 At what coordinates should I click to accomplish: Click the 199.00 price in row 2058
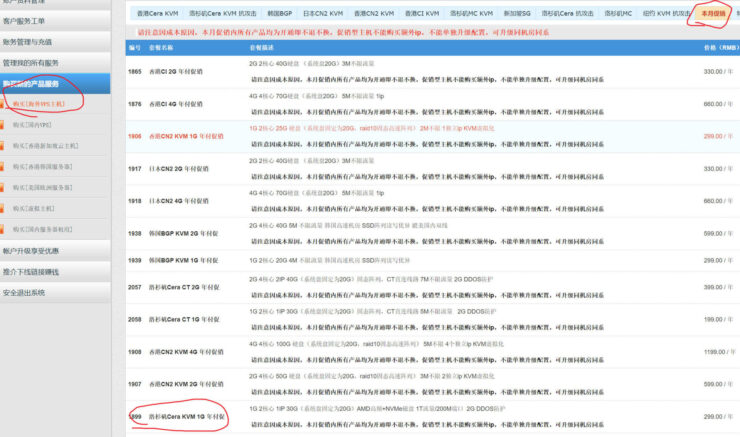click(x=718, y=319)
